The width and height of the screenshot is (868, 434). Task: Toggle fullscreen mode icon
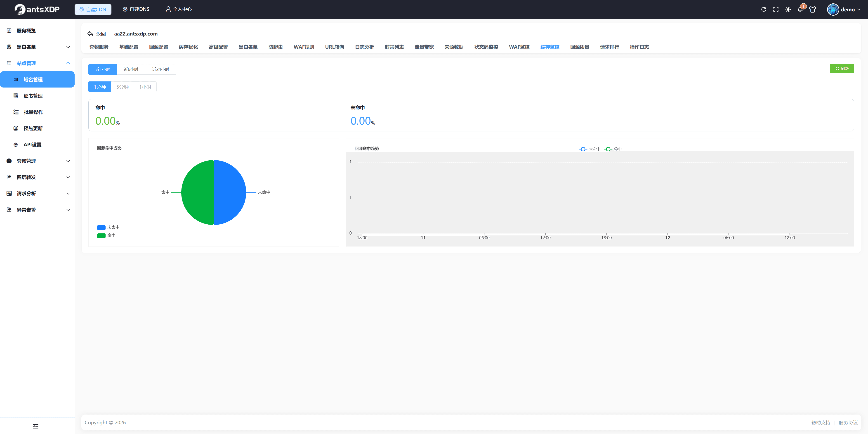pyautogui.click(x=776, y=9)
